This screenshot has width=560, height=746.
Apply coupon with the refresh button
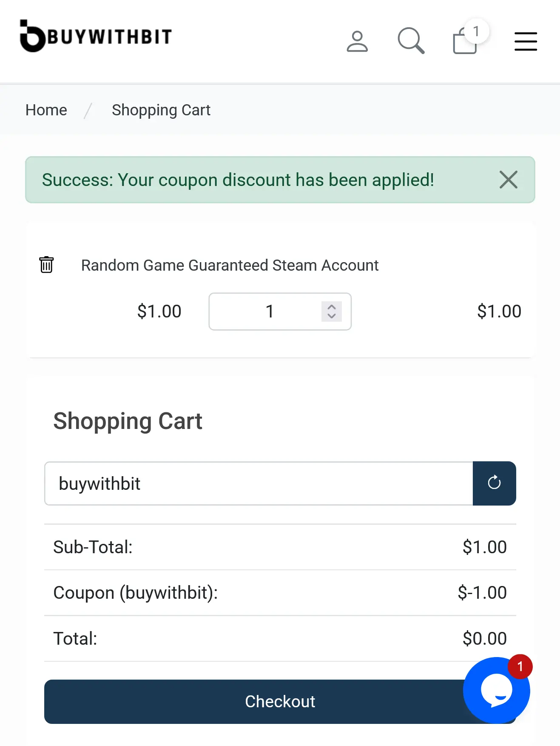pyautogui.click(x=494, y=483)
